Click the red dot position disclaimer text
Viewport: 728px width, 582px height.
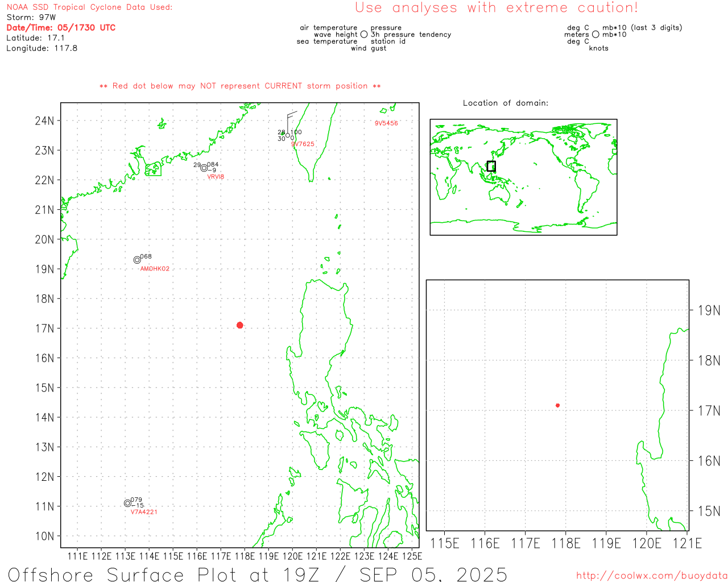coord(240,86)
